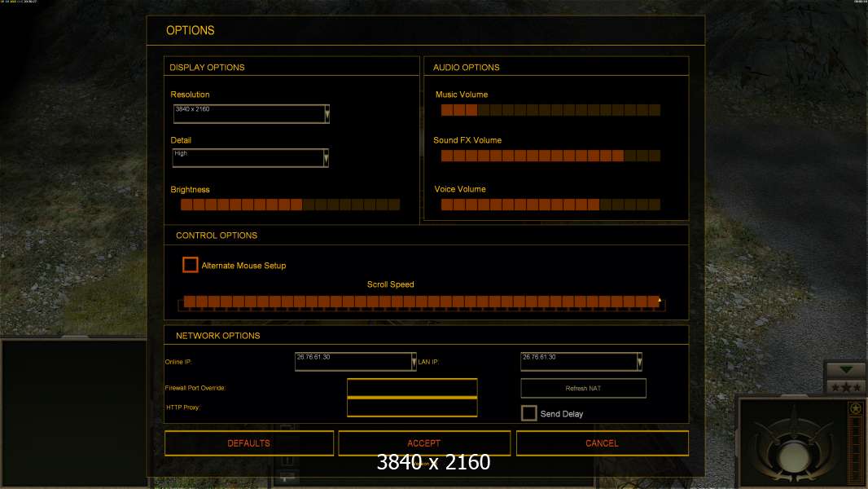This screenshot has width=868, height=489.
Task: Click the Refresh NAT button
Action: [x=584, y=388]
